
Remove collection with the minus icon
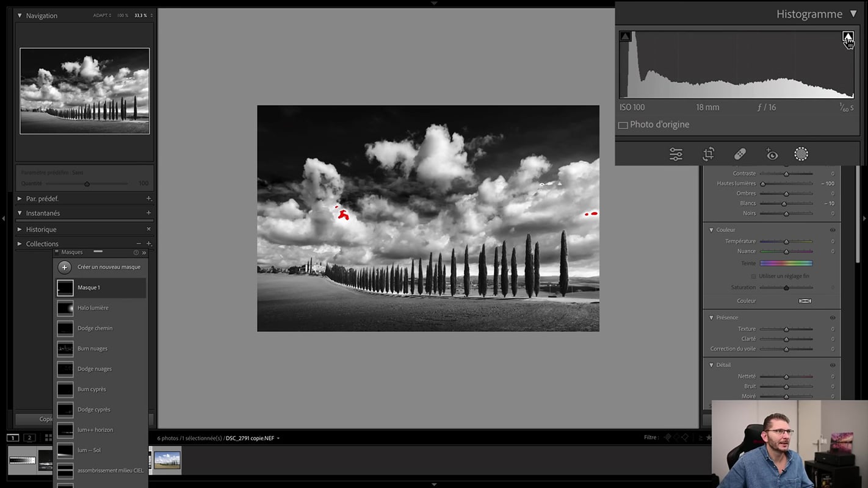139,244
